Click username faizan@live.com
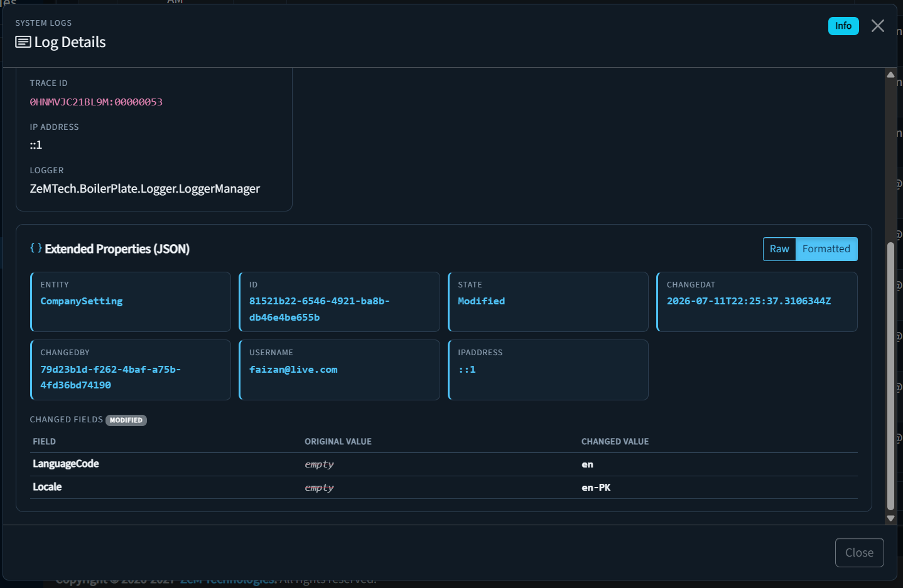Image resolution: width=903 pixels, height=588 pixels. tap(293, 370)
